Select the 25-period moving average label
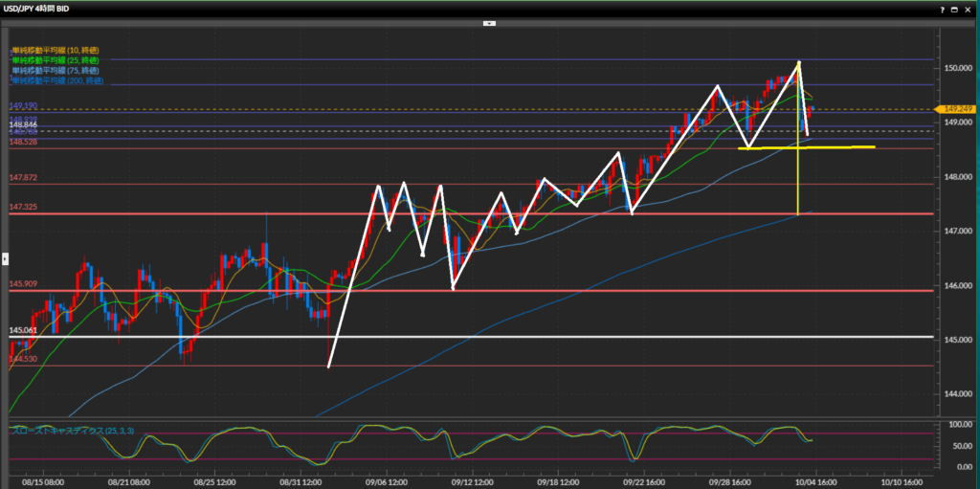The width and height of the screenshot is (980, 489). click(x=55, y=60)
